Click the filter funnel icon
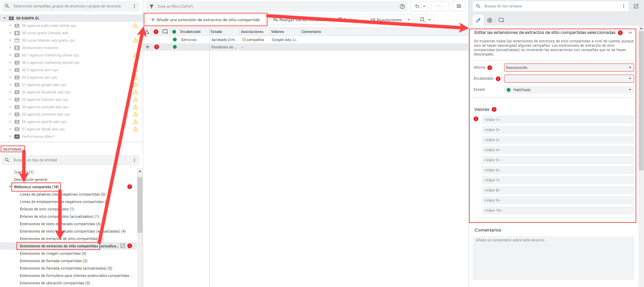This screenshot has height=287, width=644. click(x=152, y=6)
